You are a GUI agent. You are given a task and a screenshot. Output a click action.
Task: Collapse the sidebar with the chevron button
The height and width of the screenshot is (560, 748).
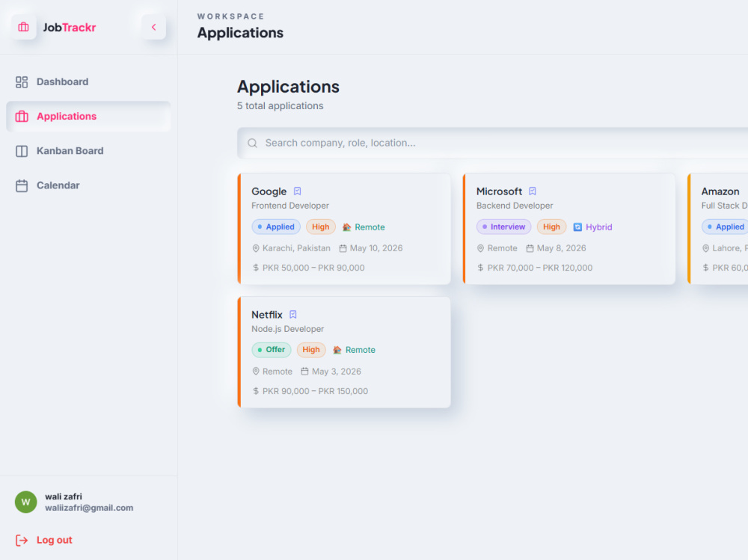click(x=153, y=27)
